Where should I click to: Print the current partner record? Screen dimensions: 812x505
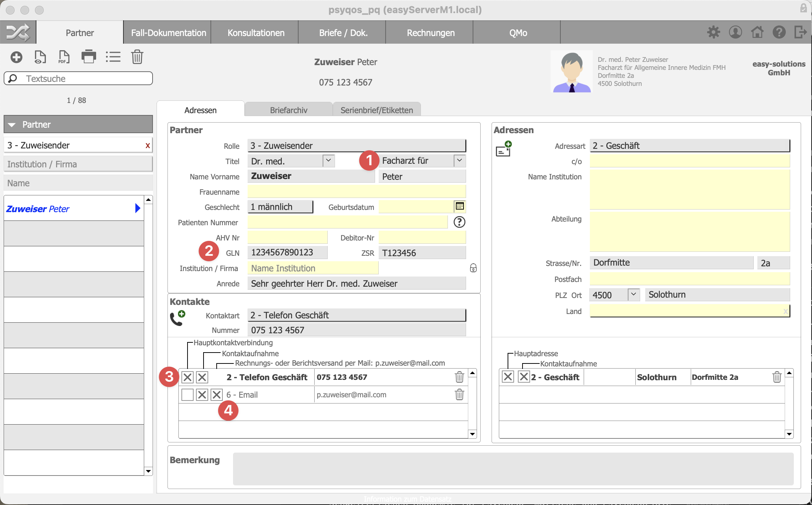(x=88, y=56)
